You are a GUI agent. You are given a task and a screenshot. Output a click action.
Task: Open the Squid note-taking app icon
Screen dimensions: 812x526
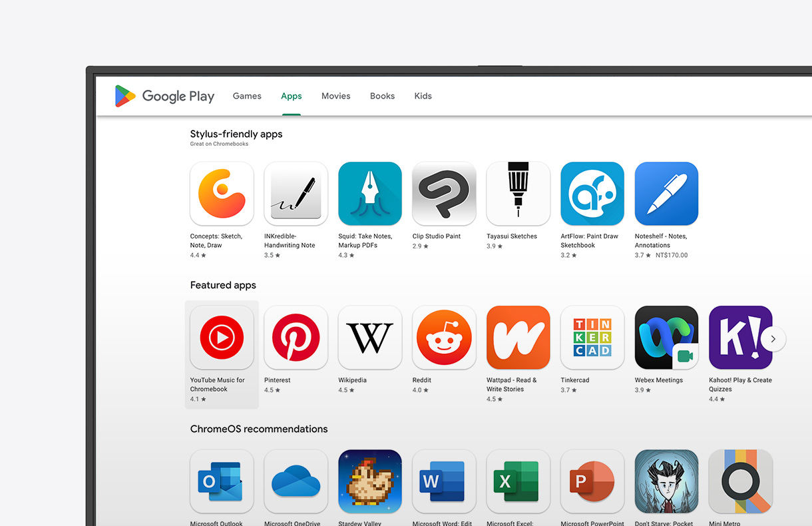369,194
